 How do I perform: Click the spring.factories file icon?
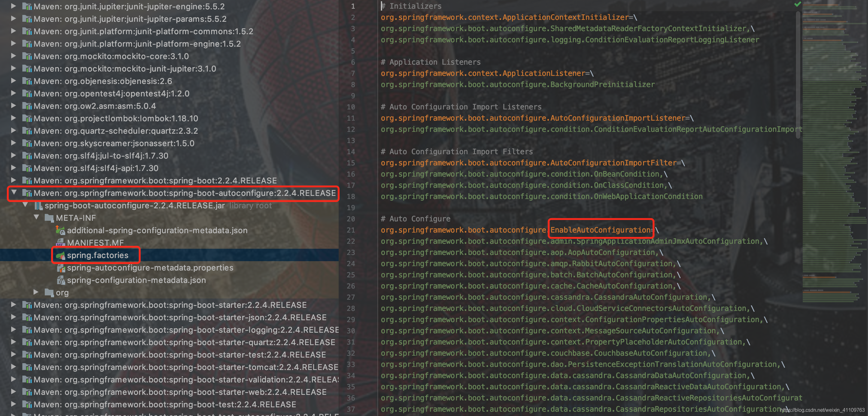(60, 256)
